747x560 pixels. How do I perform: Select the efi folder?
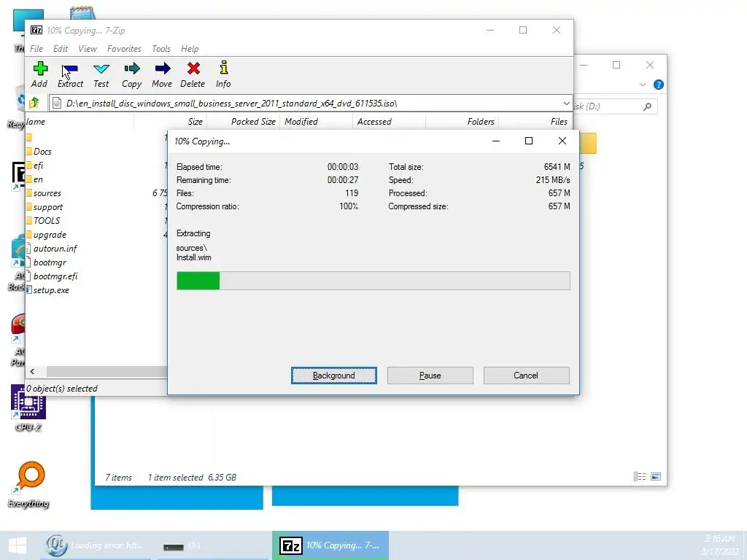click(39, 166)
